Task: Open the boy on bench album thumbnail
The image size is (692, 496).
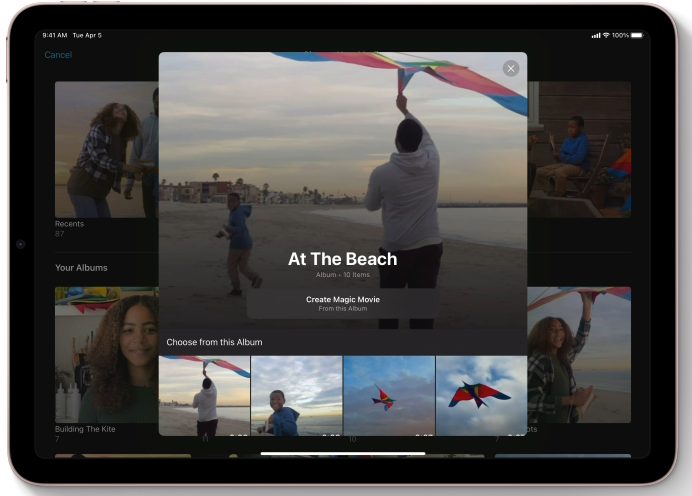Action: [x=579, y=150]
